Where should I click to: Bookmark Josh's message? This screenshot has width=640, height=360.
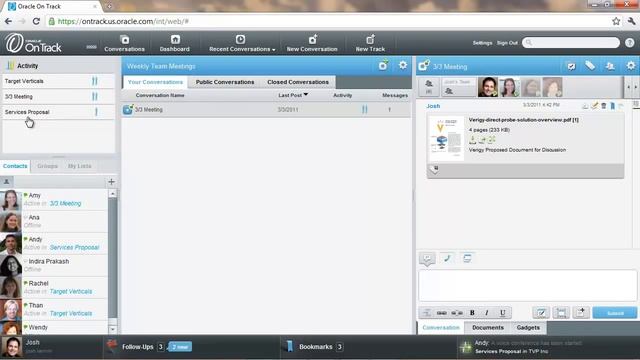coord(613,106)
